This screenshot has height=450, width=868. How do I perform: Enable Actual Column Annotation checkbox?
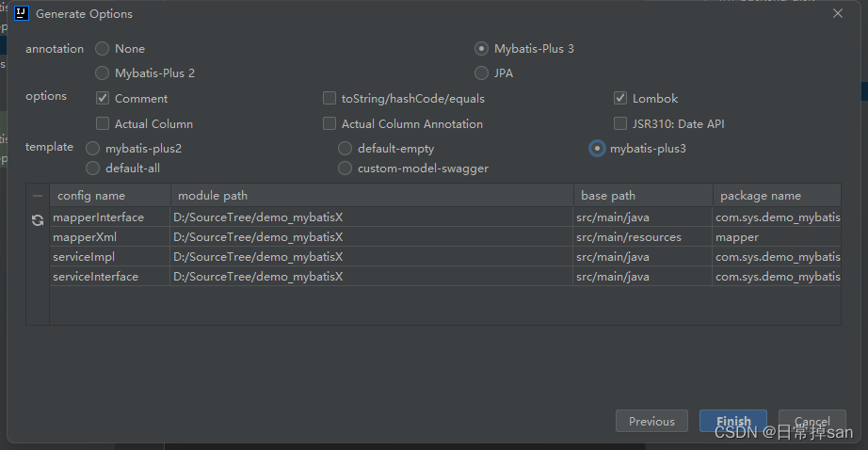tap(330, 123)
